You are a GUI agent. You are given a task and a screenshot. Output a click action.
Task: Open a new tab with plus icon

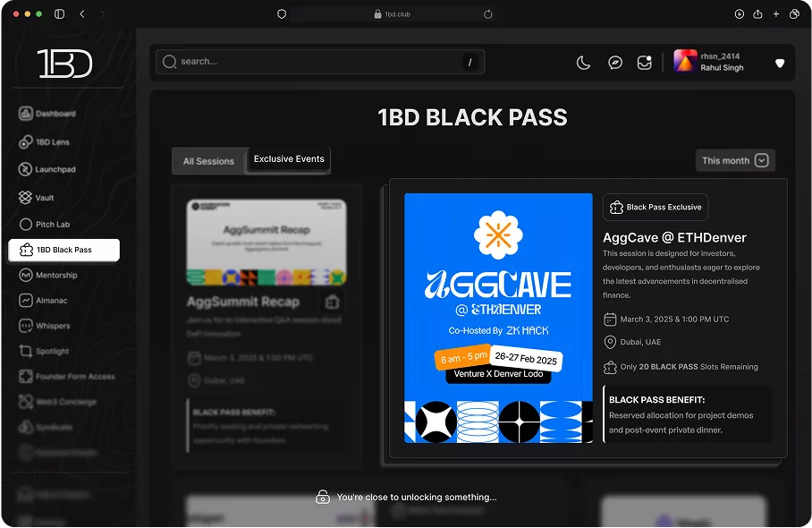(x=775, y=14)
